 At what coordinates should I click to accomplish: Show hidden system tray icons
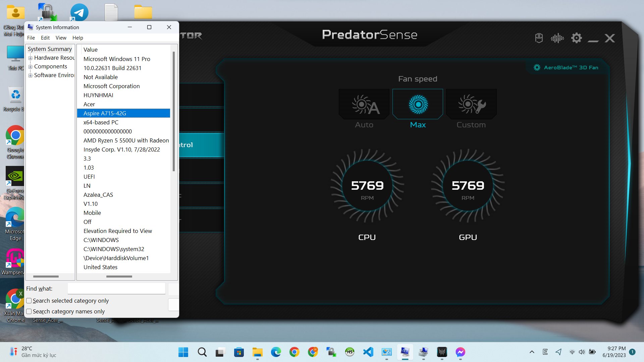[532, 352]
